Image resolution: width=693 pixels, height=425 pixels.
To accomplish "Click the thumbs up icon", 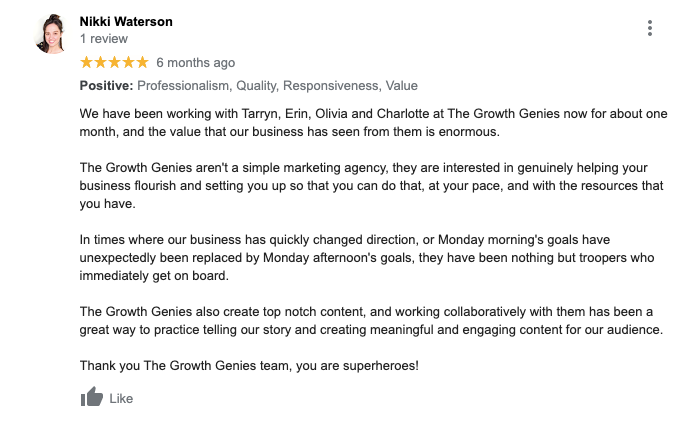I will click(92, 397).
